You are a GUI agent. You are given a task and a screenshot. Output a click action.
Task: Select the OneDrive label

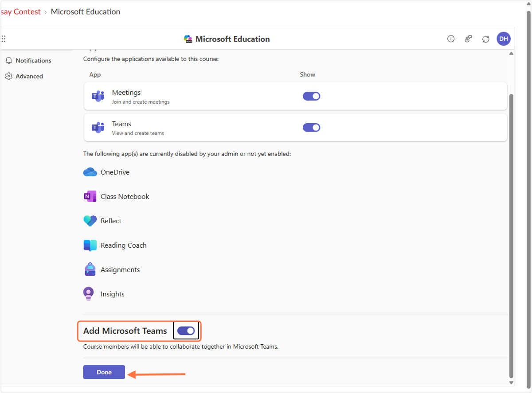click(115, 172)
